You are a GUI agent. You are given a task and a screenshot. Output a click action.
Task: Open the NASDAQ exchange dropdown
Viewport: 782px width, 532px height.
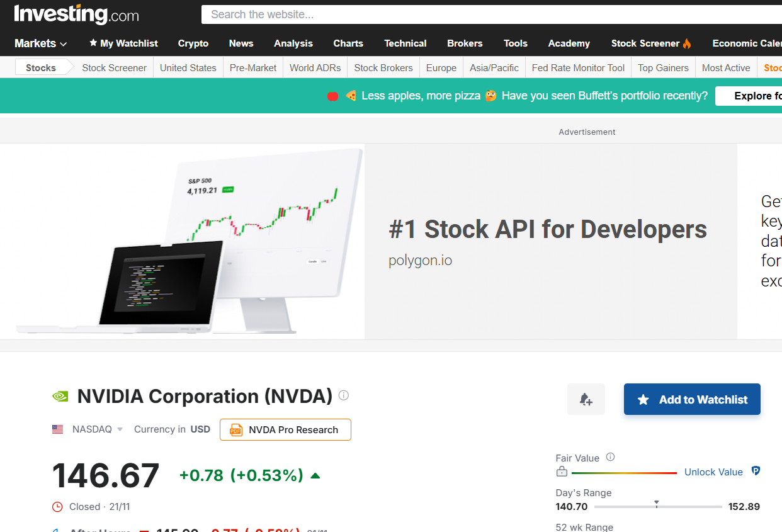97,429
